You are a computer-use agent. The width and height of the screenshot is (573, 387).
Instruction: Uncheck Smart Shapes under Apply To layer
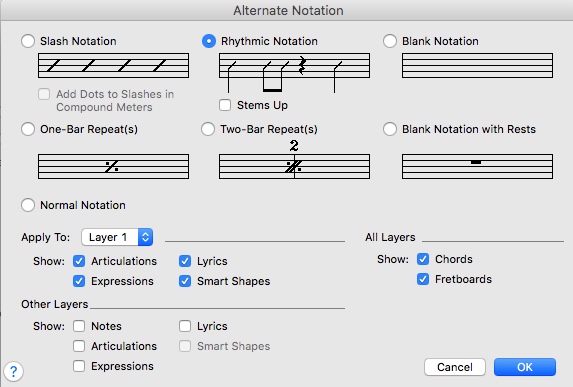point(185,281)
